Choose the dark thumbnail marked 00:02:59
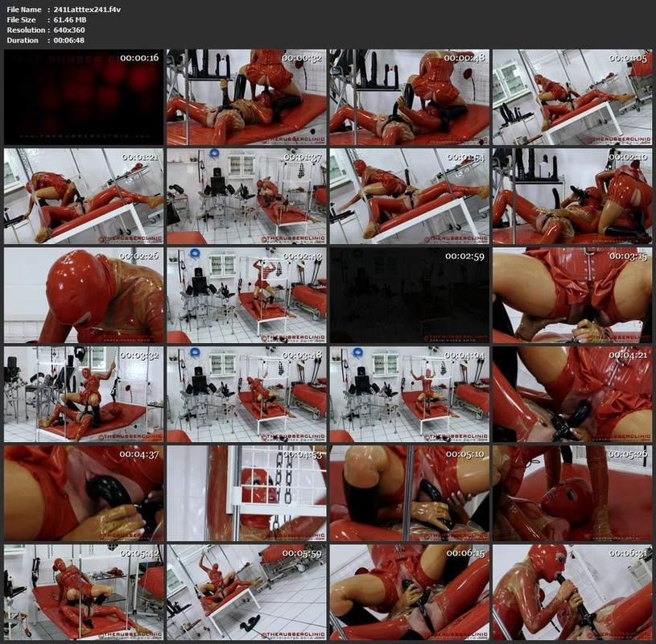The width and height of the screenshot is (656, 644). click(x=410, y=295)
